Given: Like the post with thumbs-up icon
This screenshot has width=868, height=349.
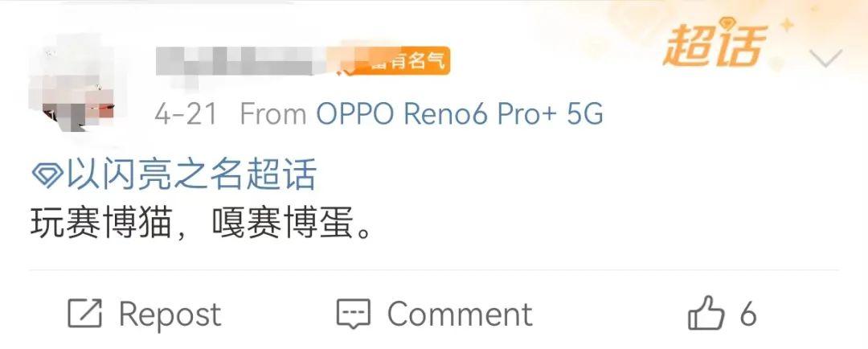Looking at the screenshot, I should (706, 314).
